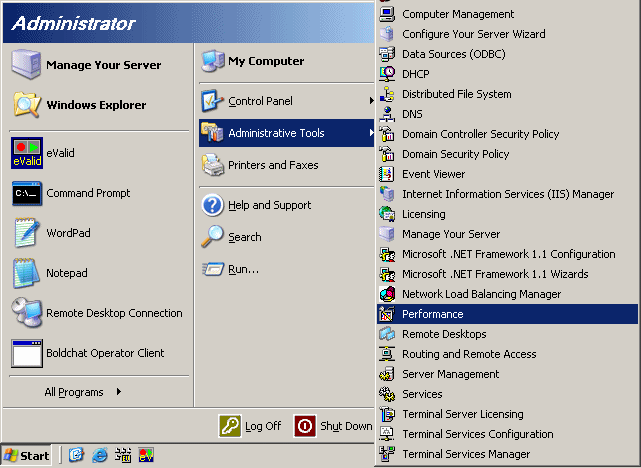641x468 pixels.
Task: Open Microsoft .NET Framework 1.1 Configuration
Action: pyautogui.click(x=507, y=254)
